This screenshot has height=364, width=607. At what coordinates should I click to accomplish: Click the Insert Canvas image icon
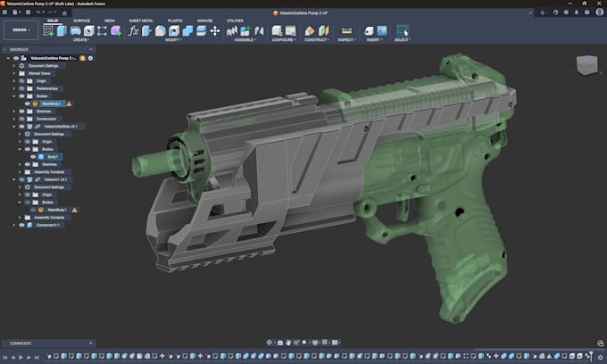(382, 30)
